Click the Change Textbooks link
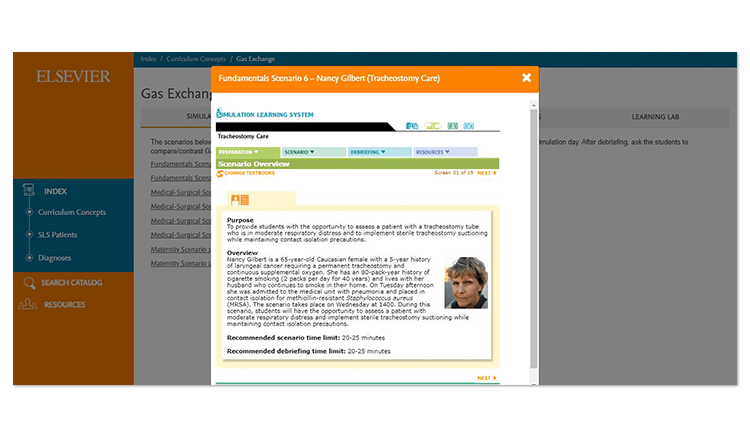Image resolution: width=750 pixels, height=436 pixels. [249, 173]
